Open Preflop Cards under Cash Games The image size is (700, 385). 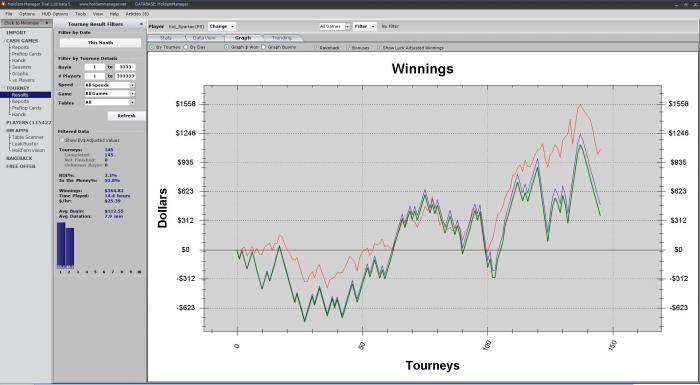[x=26, y=54]
